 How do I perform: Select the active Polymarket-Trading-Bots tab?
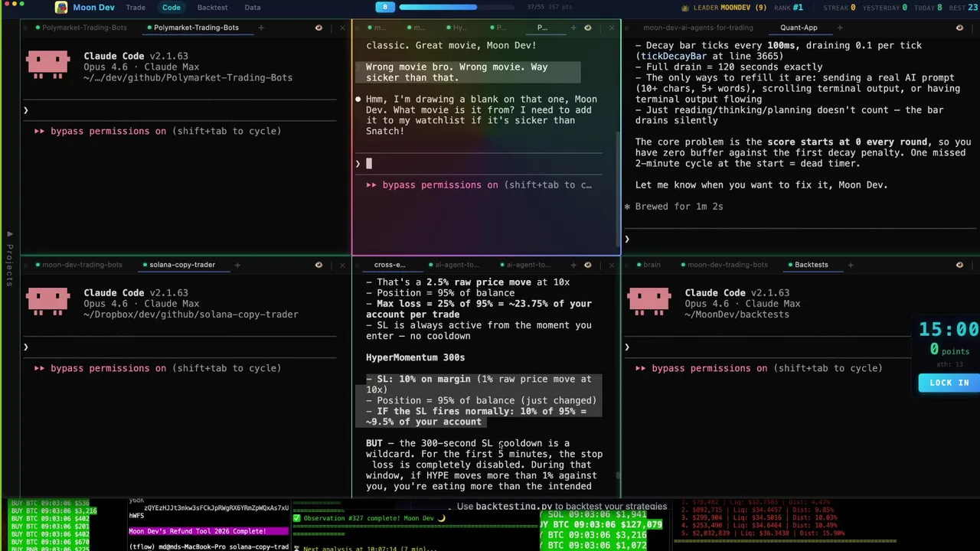point(196,28)
